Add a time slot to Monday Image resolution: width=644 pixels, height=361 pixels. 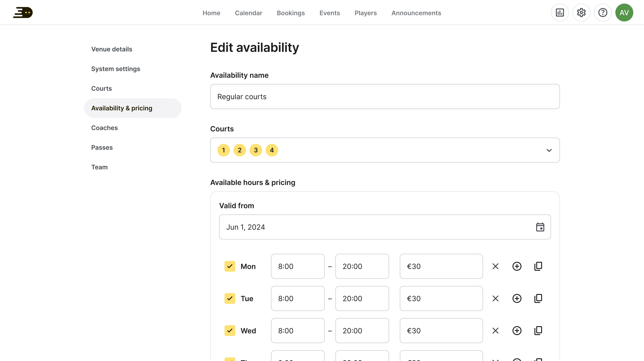click(517, 266)
